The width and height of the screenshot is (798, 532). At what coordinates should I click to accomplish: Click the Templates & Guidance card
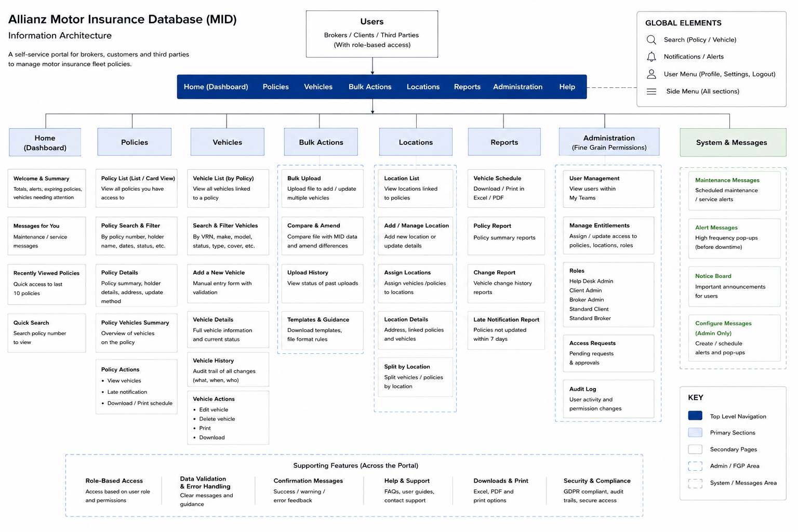tap(322, 330)
